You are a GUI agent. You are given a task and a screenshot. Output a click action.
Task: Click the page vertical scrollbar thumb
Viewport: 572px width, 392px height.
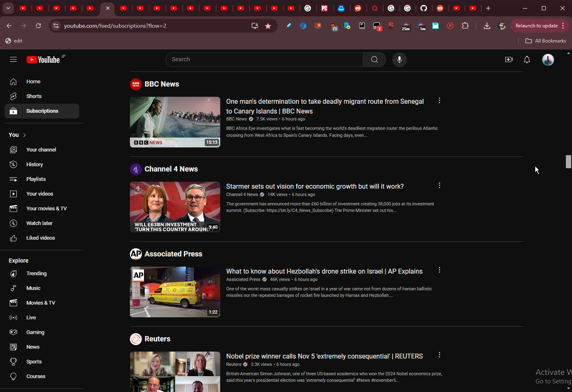coord(568,162)
